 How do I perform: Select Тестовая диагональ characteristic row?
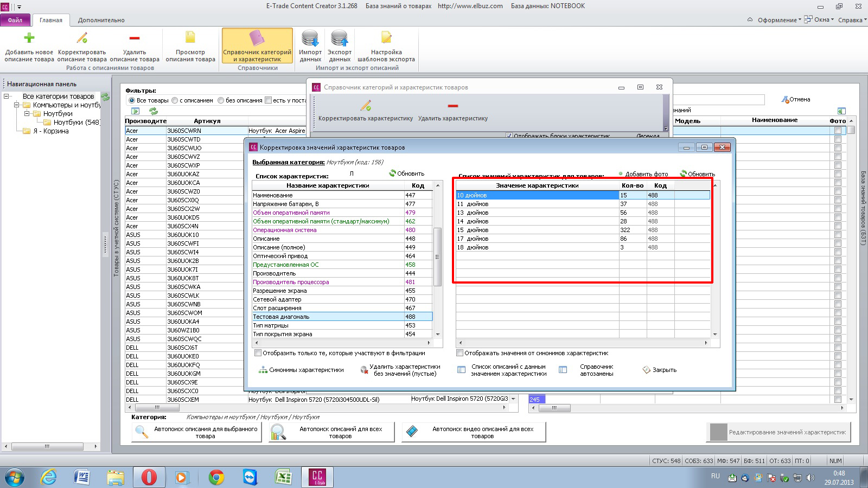342,317
